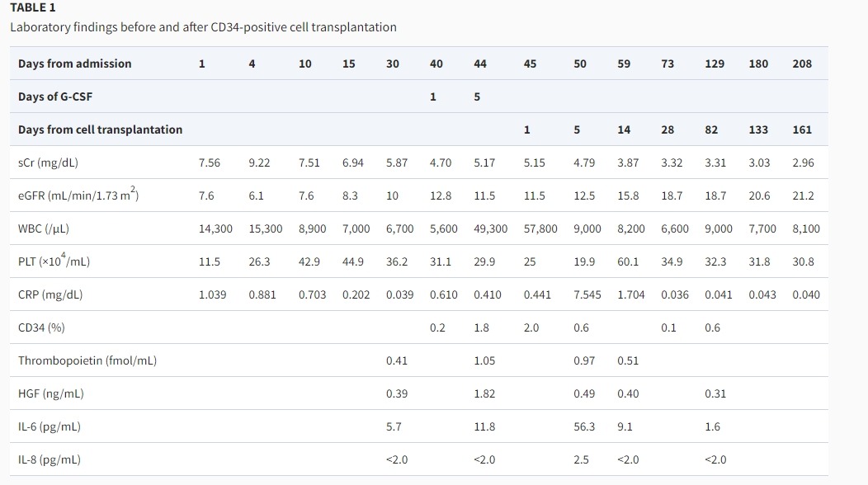Click 'Days from cell transplantation' row header
This screenshot has width=868, height=485.
coord(100,129)
